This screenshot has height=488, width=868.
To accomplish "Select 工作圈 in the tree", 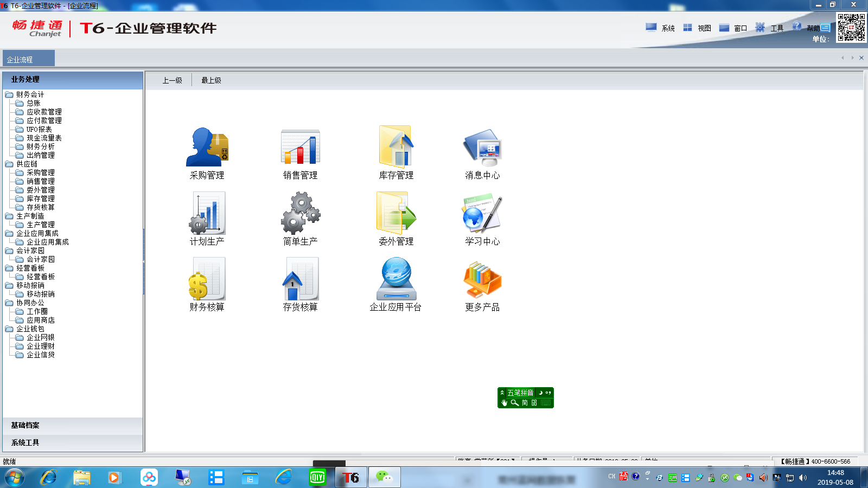I will tap(37, 311).
